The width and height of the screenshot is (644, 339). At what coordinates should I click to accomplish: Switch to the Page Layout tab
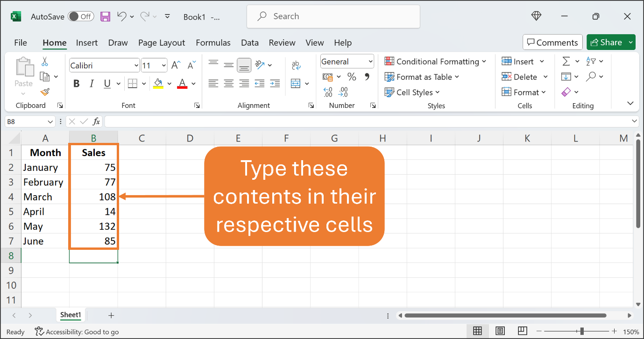[x=162, y=42]
